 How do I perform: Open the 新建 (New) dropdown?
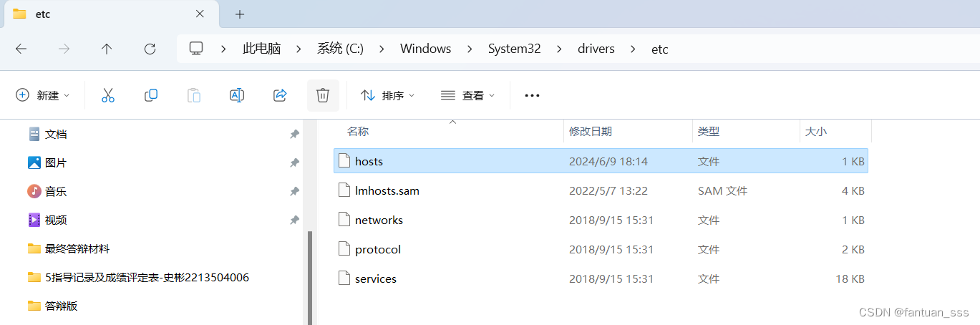tap(43, 95)
